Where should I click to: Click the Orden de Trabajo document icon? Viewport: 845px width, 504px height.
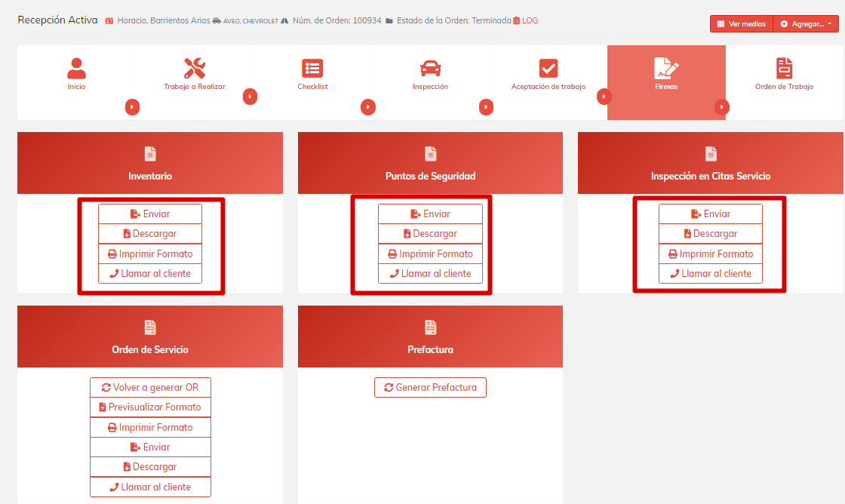tap(785, 69)
